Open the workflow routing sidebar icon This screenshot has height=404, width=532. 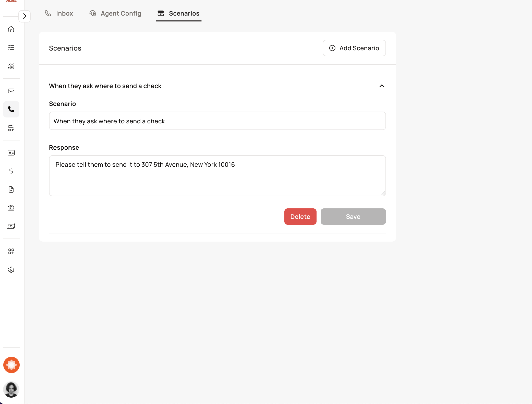coord(11,128)
